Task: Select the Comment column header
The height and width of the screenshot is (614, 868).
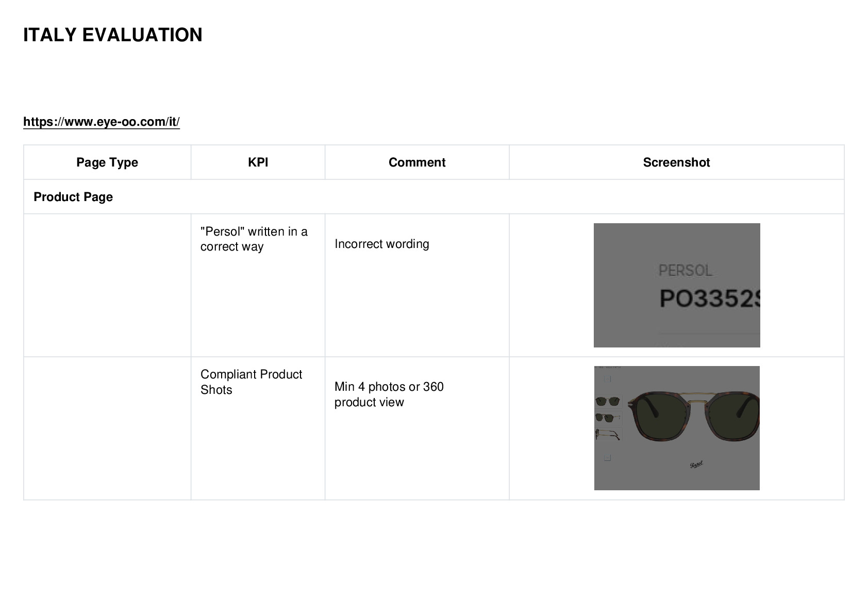Action: pyautogui.click(x=417, y=162)
